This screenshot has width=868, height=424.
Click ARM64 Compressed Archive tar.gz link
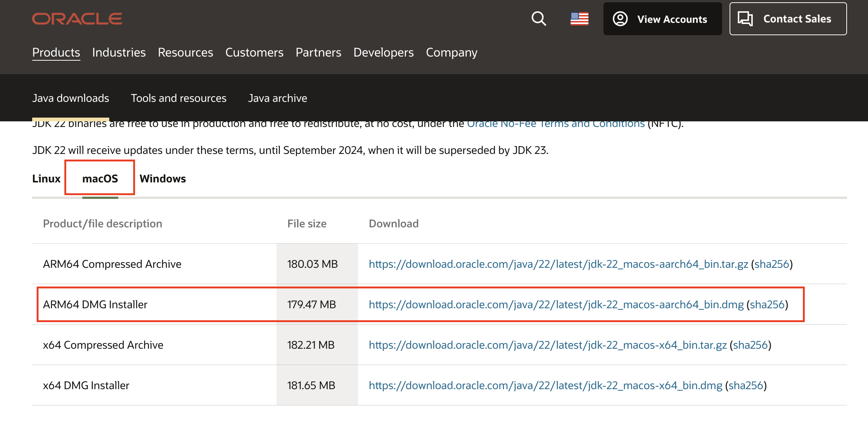558,264
